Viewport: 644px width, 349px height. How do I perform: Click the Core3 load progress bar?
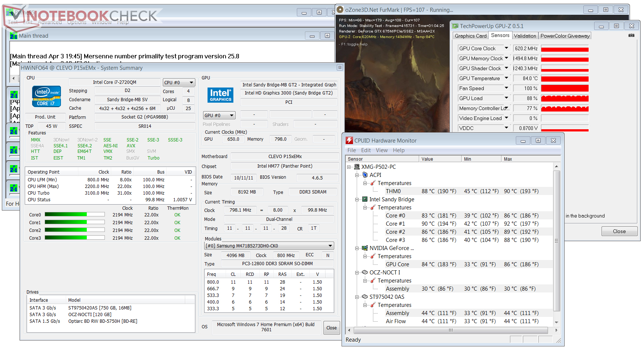coord(75,238)
